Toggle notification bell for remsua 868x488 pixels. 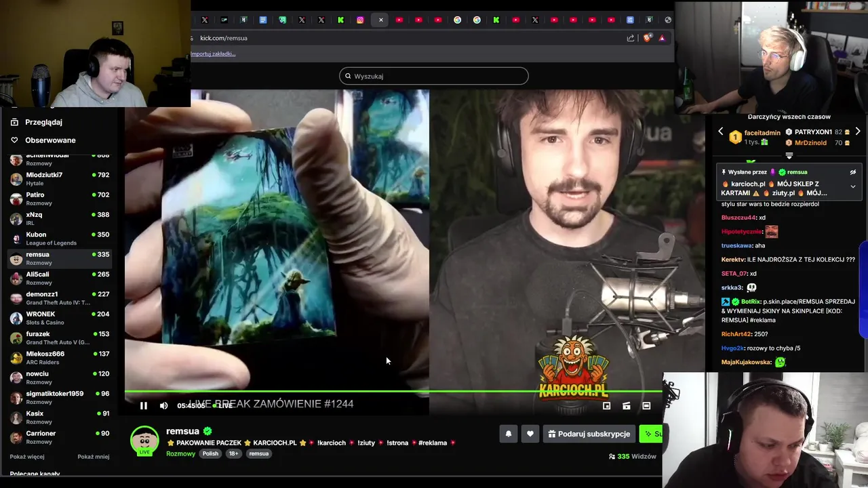508,434
